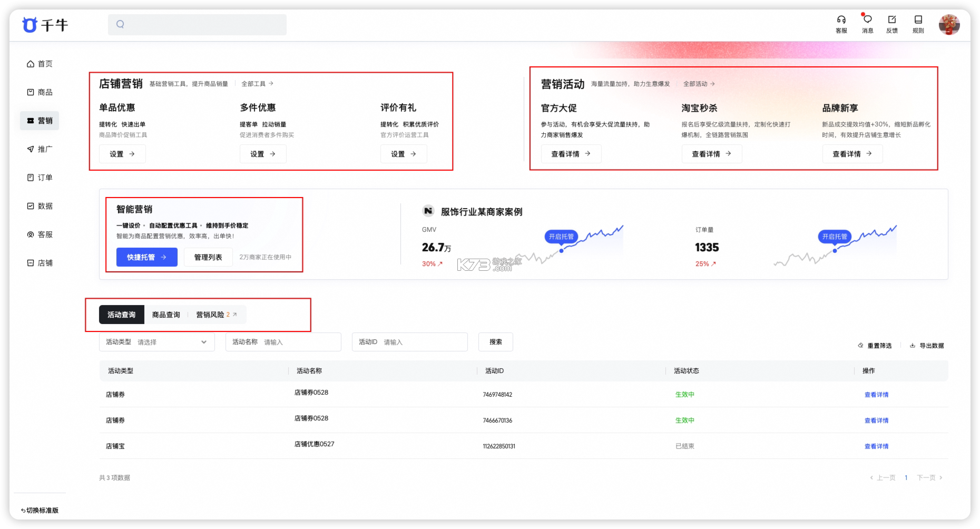980x529 pixels.
Task: Switch to 活动查询 tab
Action: click(x=122, y=315)
